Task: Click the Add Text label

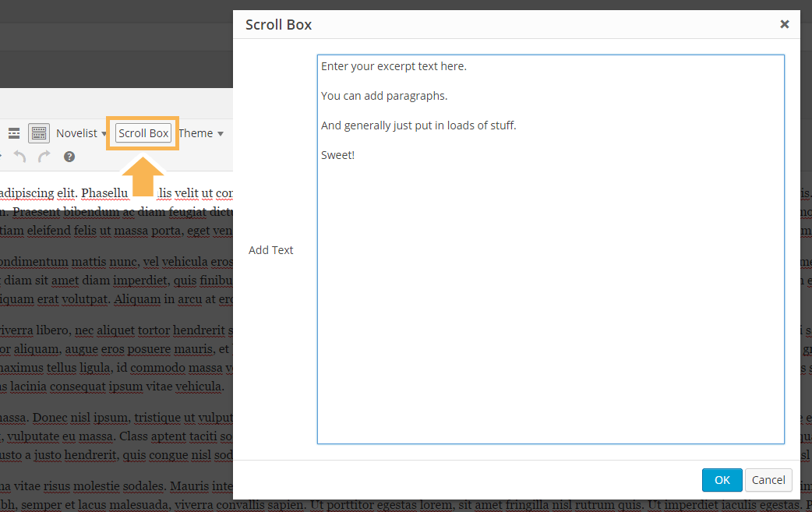Action: pyautogui.click(x=270, y=249)
